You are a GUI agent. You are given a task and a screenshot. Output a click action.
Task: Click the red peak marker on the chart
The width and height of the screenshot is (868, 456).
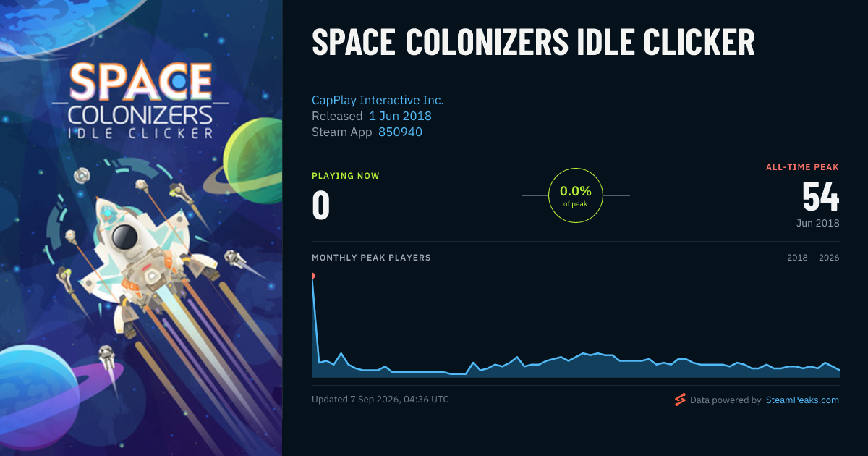(x=312, y=276)
